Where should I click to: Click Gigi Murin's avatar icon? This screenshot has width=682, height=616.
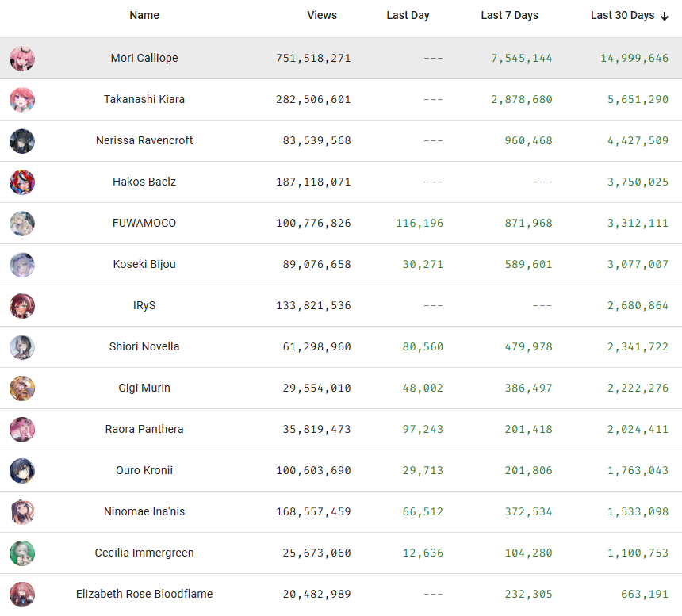pos(22,388)
